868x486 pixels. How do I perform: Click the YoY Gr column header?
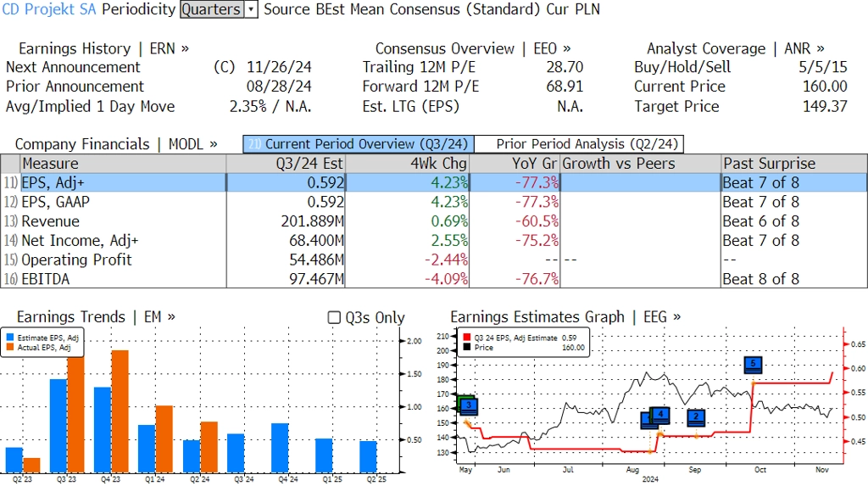(x=515, y=164)
